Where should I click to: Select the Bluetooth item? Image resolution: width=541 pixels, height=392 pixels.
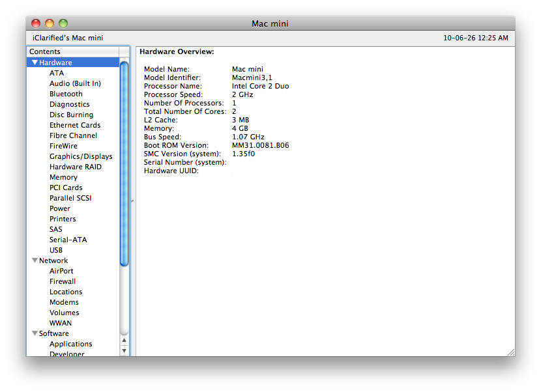(66, 94)
